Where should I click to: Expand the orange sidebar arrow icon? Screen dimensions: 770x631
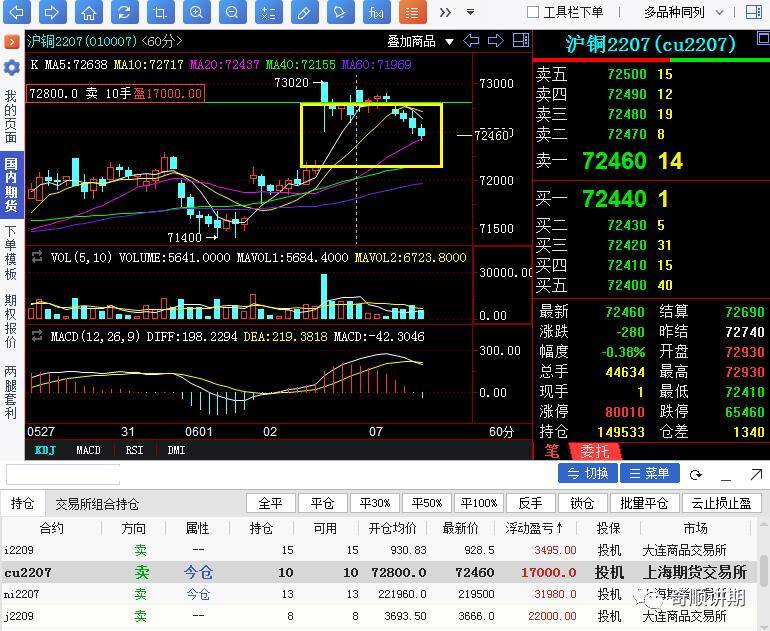pyautogui.click(x=12, y=42)
